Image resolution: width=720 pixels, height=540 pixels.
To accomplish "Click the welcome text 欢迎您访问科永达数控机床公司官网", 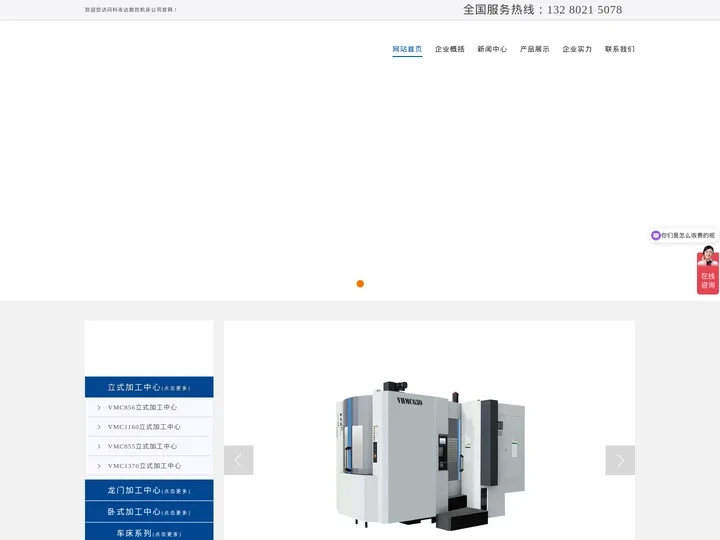I will 131,10.
